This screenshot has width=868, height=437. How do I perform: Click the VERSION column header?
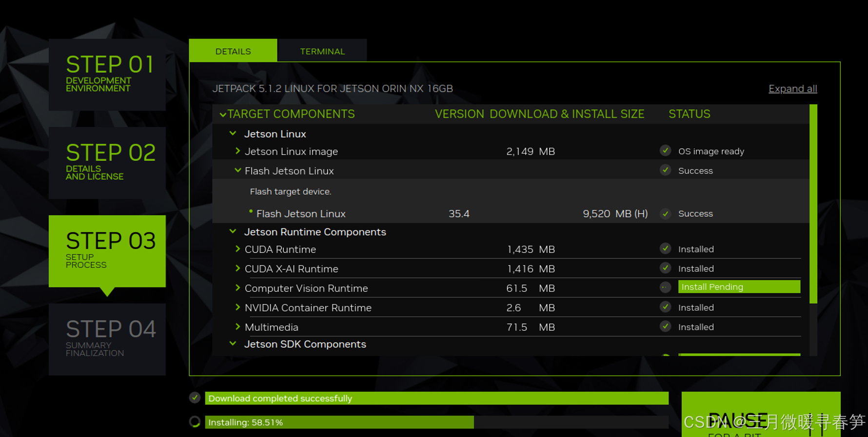[x=459, y=114]
